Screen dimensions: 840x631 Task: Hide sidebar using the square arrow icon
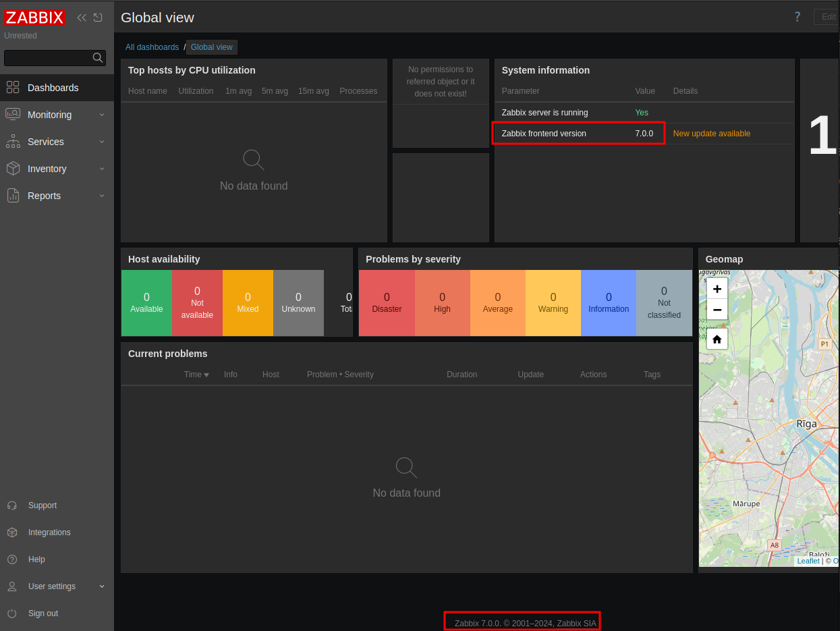99,18
